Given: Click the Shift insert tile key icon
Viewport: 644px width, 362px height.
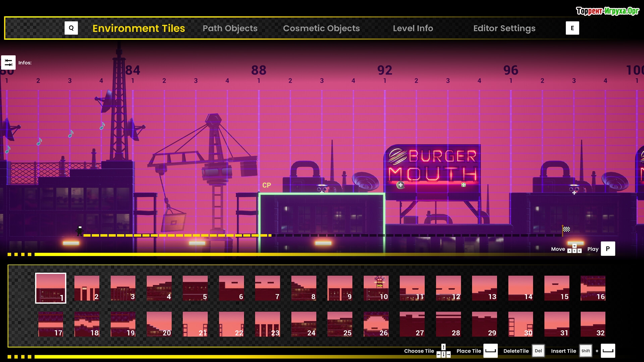Looking at the screenshot, I should [x=586, y=351].
